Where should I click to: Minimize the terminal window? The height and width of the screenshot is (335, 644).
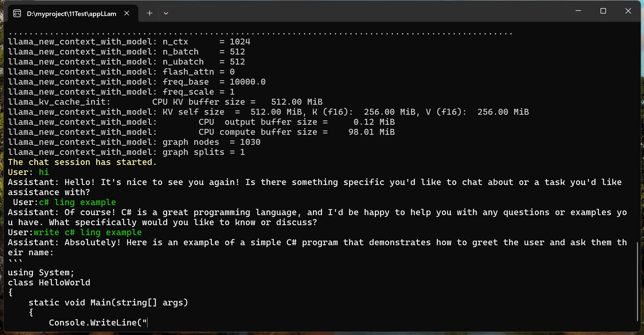(x=578, y=11)
